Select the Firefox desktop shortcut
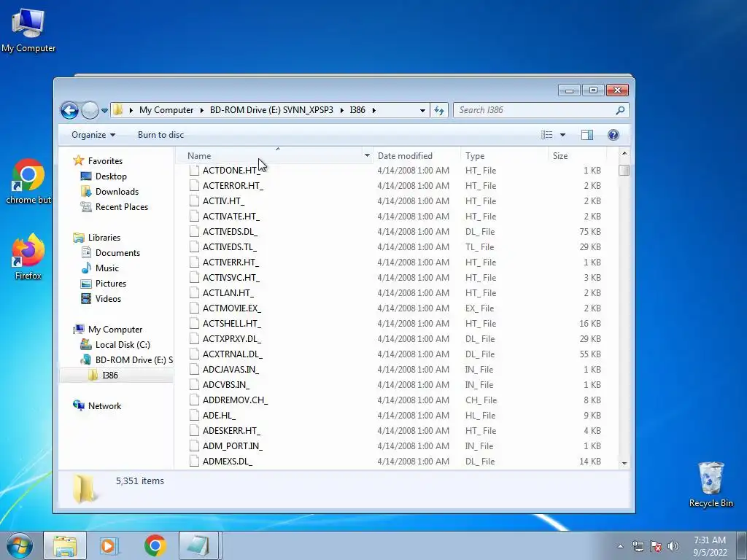The width and height of the screenshot is (747, 560). click(x=28, y=257)
